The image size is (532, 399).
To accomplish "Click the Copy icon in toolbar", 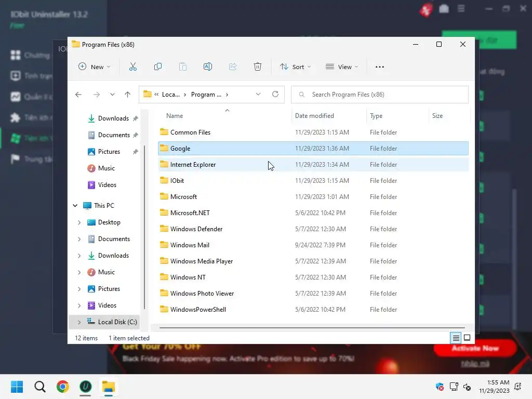I will (158, 67).
